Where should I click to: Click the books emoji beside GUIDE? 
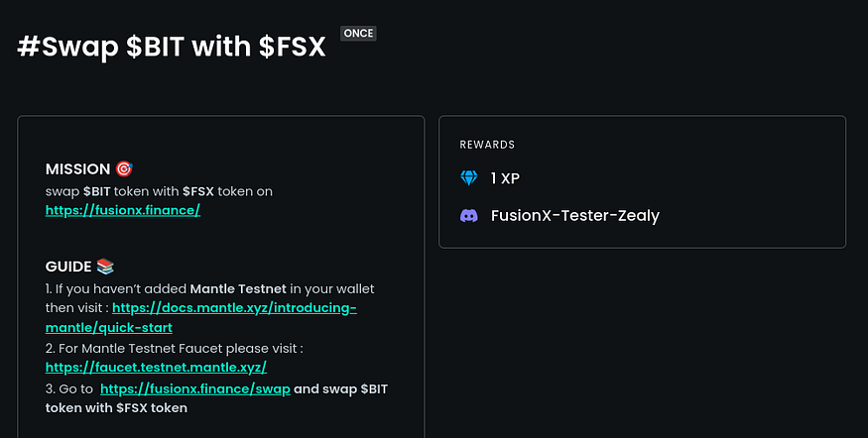(106, 267)
